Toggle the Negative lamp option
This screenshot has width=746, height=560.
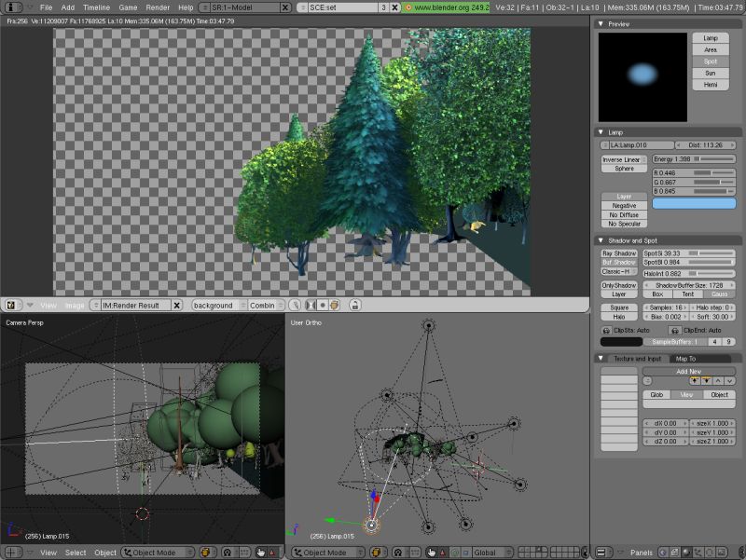[x=625, y=206]
